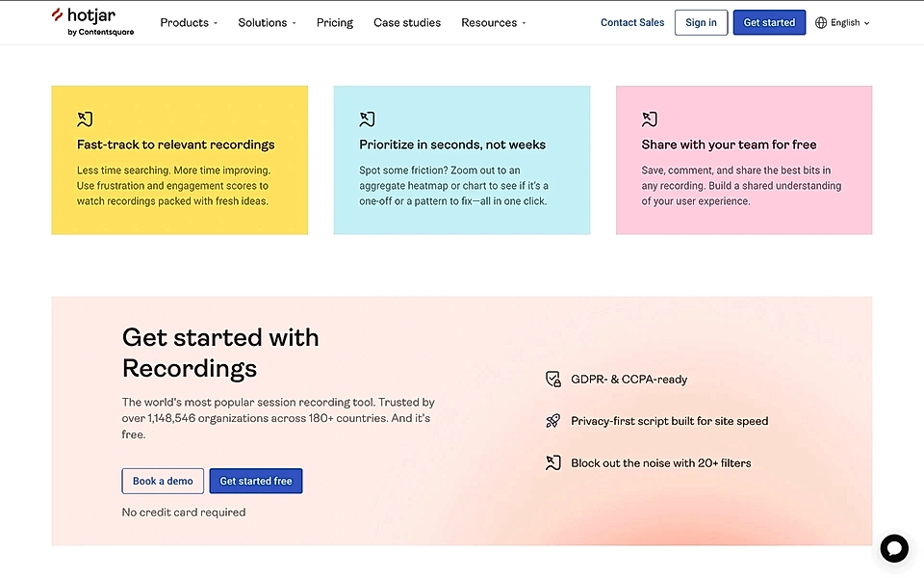The width and height of the screenshot is (924, 578).
Task: Expand the Solutions dropdown
Action: point(267,22)
